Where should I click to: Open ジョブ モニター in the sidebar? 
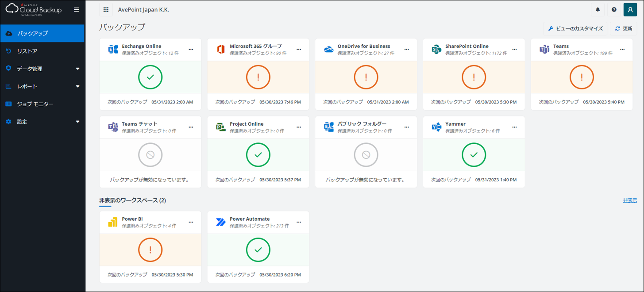[42, 104]
